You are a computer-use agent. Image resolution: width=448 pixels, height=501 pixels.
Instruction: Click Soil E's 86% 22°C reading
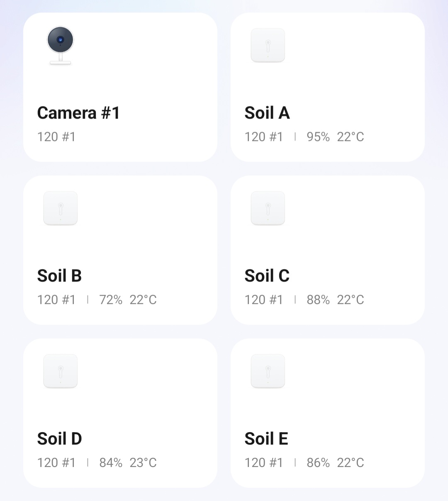335,463
